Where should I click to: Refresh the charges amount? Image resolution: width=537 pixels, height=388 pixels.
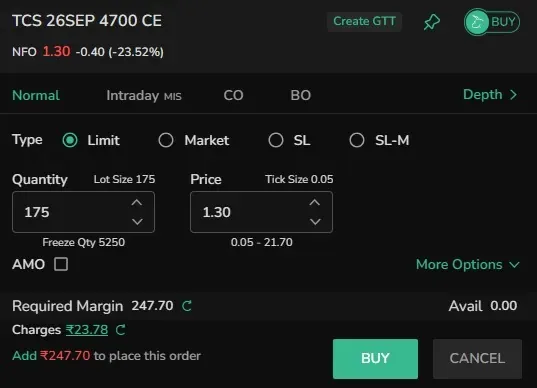(x=121, y=330)
